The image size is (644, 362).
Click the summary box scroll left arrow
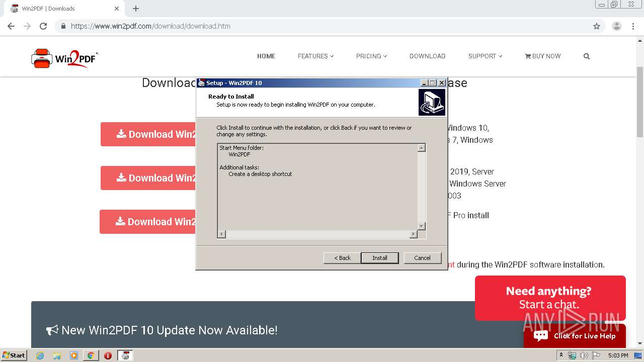coord(222,234)
